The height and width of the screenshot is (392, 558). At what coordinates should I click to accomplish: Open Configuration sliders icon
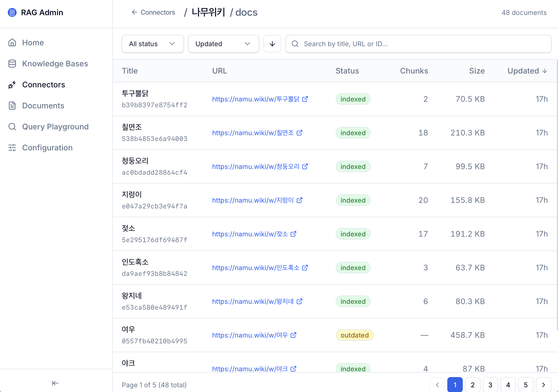(x=12, y=148)
